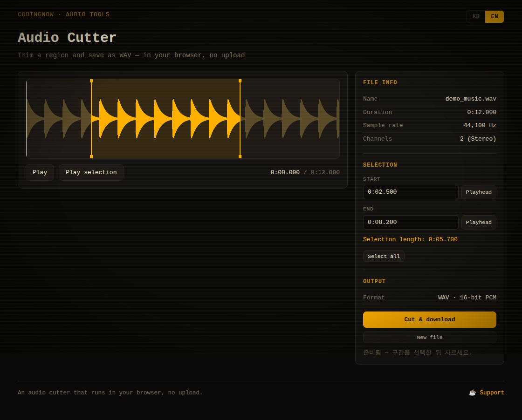Click Play selection button

(91, 172)
